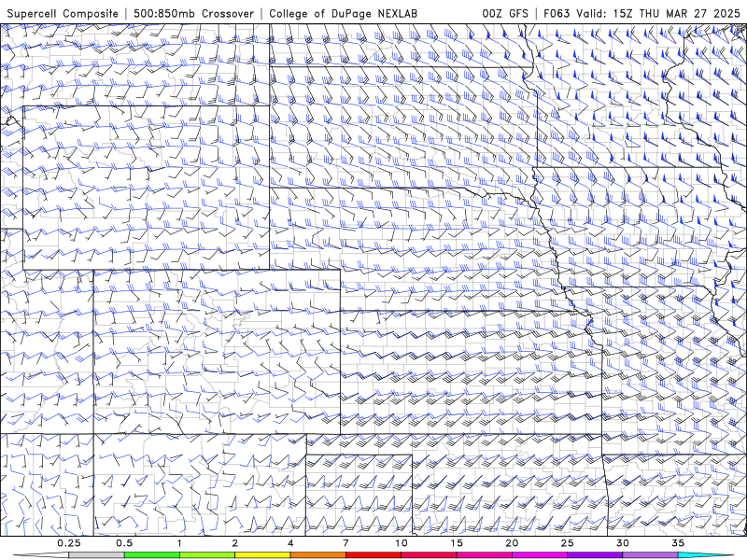Click the legend value "15"
This screenshot has height=560, width=747.
click(457, 543)
